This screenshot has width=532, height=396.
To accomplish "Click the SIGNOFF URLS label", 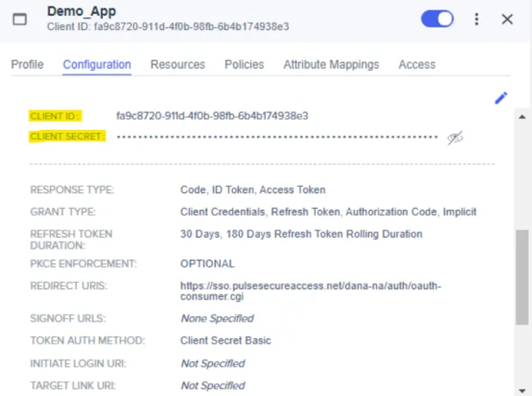I will click(68, 318).
